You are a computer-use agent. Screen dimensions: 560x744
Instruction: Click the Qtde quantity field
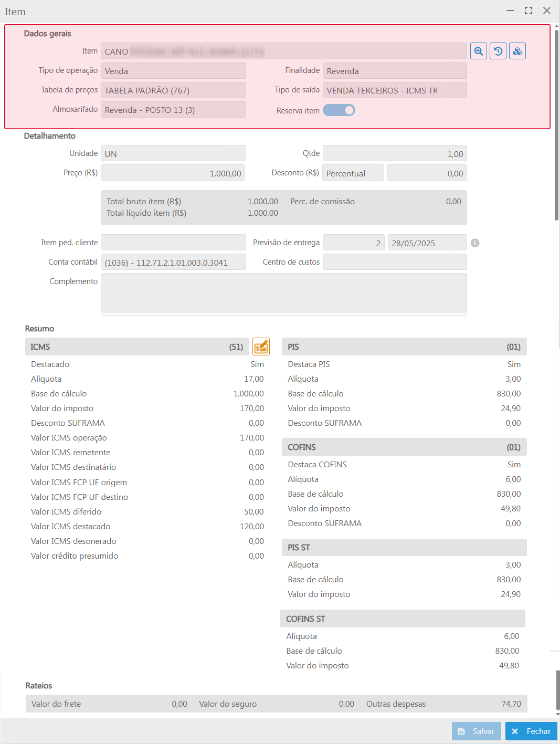pyautogui.click(x=395, y=154)
